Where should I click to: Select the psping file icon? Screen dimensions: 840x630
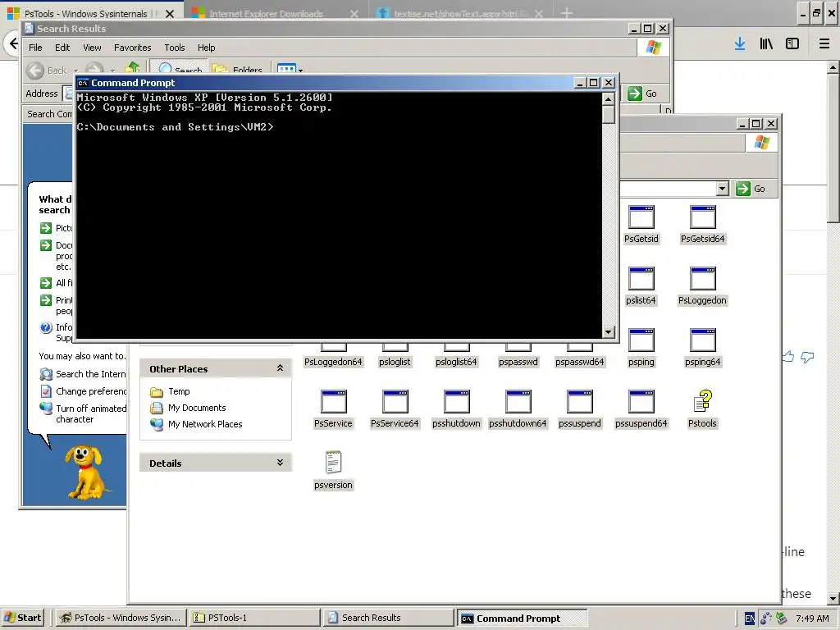point(641,340)
